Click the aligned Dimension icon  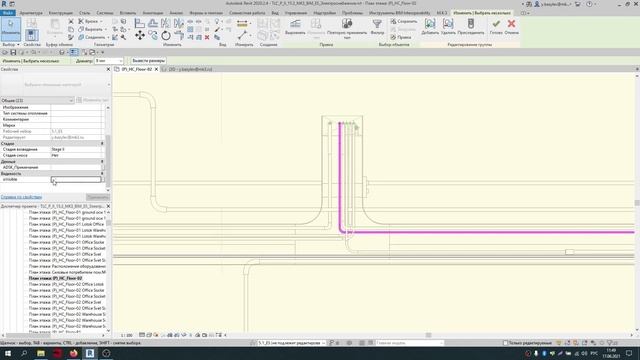pos(242,36)
